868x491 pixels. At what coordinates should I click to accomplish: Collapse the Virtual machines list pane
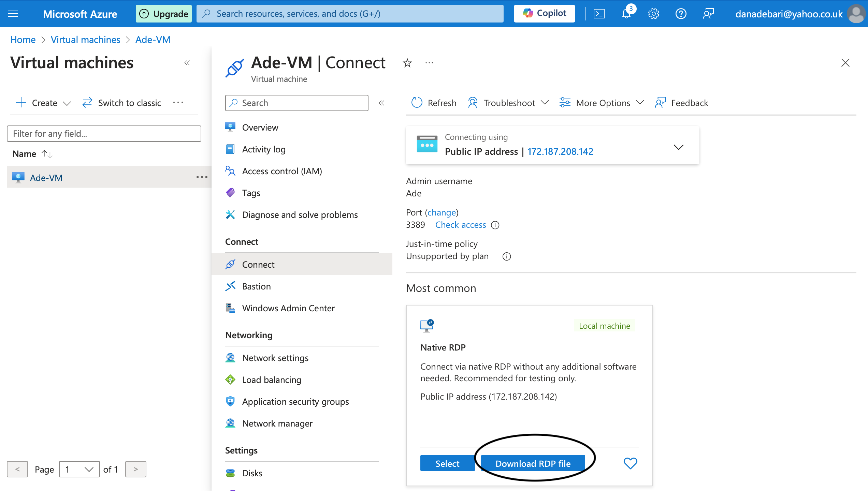(187, 63)
